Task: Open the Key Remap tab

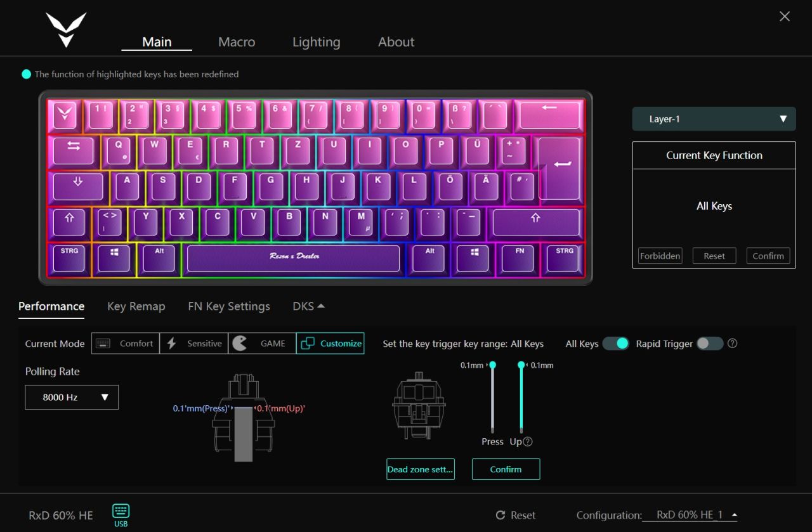Action: pos(136,306)
